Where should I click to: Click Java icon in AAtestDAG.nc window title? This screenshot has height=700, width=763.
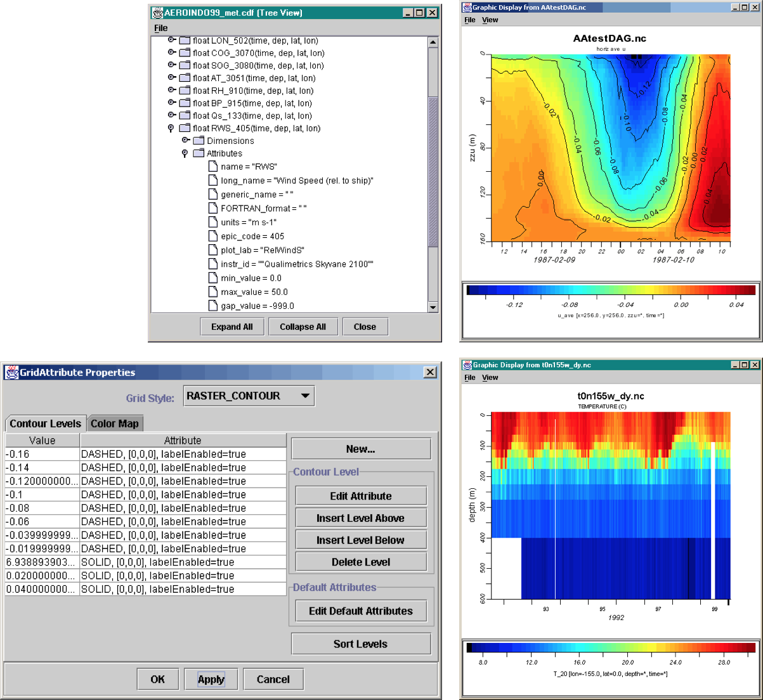[x=467, y=7]
